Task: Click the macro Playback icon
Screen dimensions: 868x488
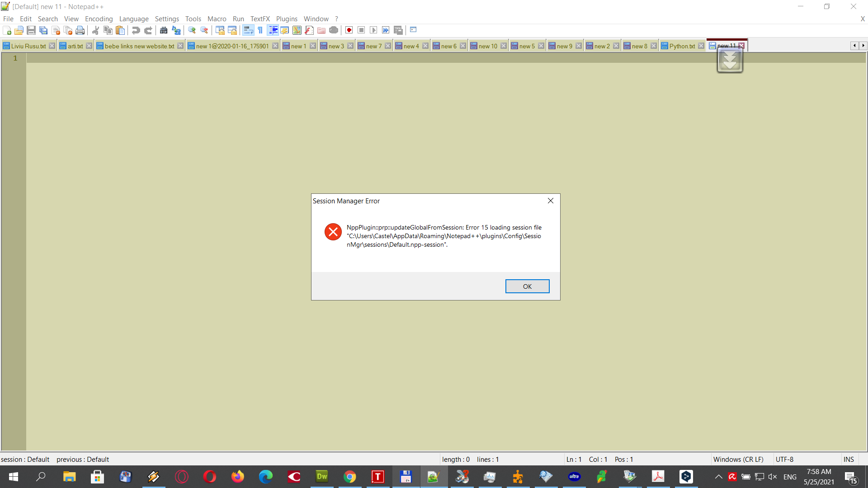Action: 373,30
